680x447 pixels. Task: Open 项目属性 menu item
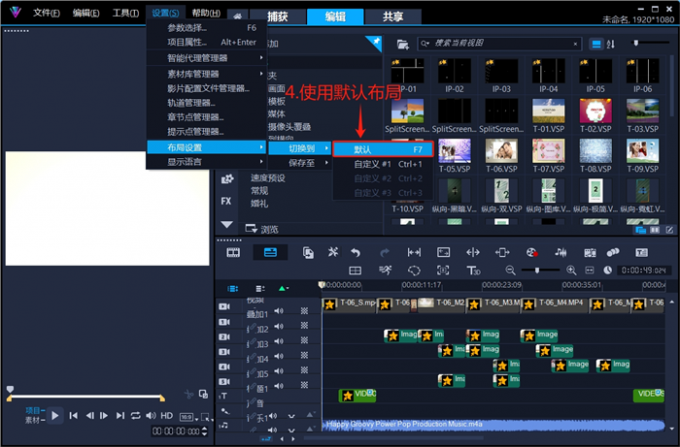(x=207, y=42)
